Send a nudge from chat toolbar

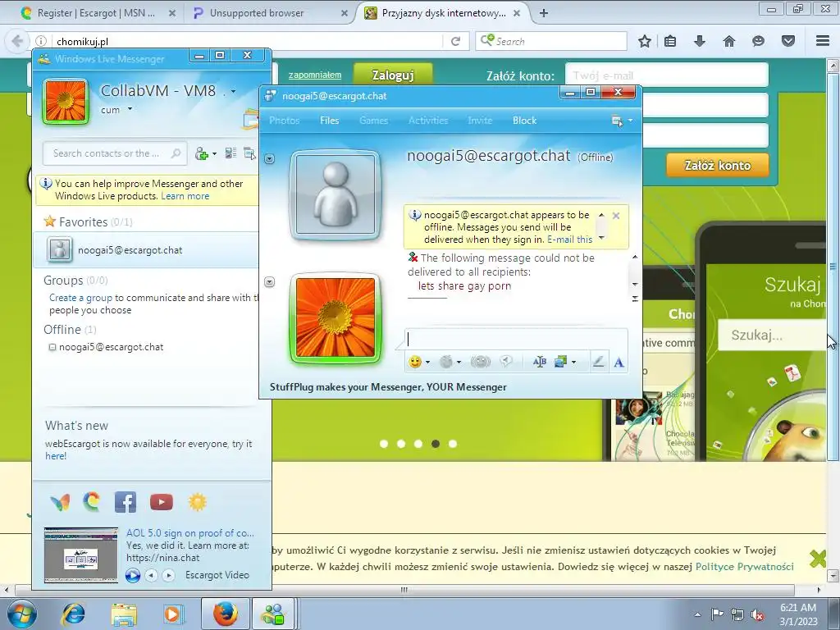coord(481,362)
